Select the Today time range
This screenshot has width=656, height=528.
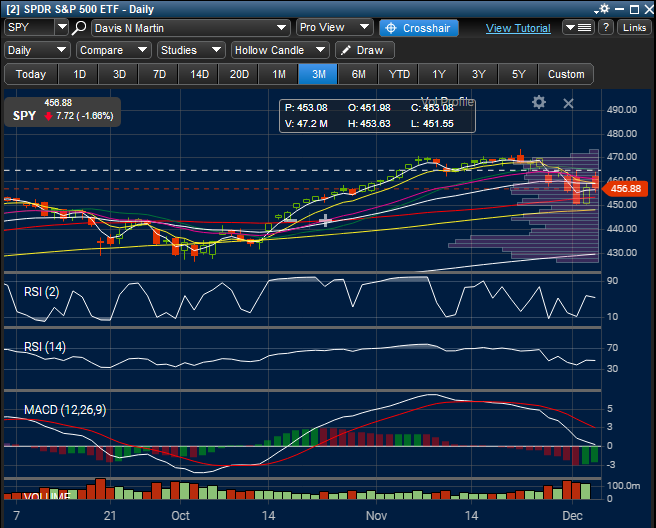pyautogui.click(x=31, y=74)
